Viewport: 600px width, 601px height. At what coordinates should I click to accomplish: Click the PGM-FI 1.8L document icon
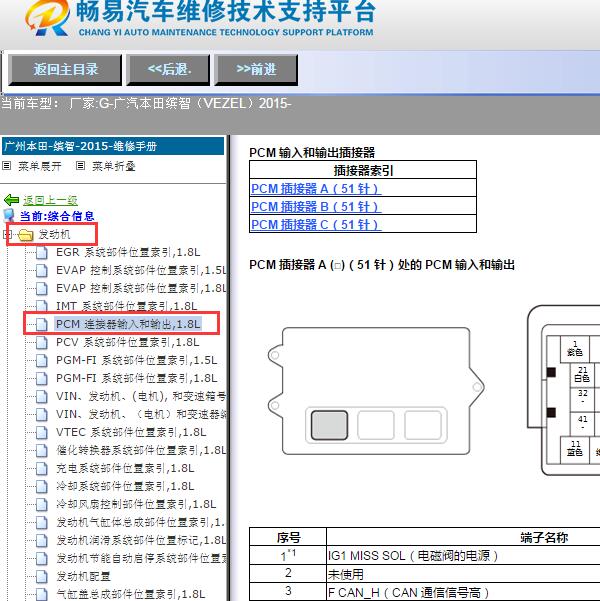tap(41, 379)
